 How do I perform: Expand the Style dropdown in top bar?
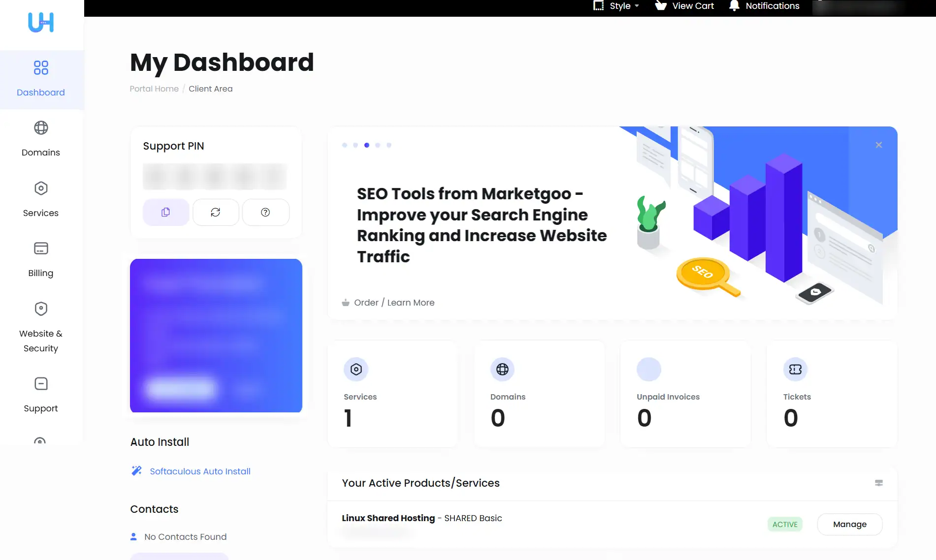(x=616, y=6)
